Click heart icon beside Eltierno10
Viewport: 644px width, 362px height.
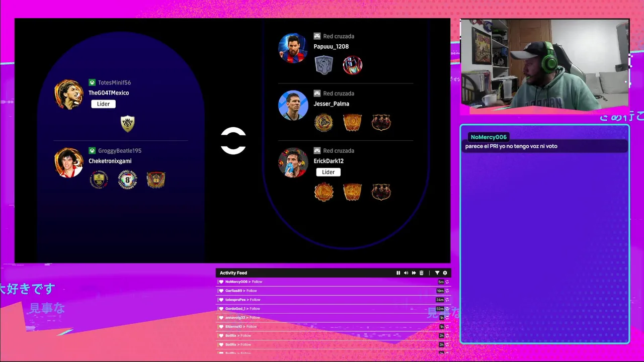coord(221,327)
